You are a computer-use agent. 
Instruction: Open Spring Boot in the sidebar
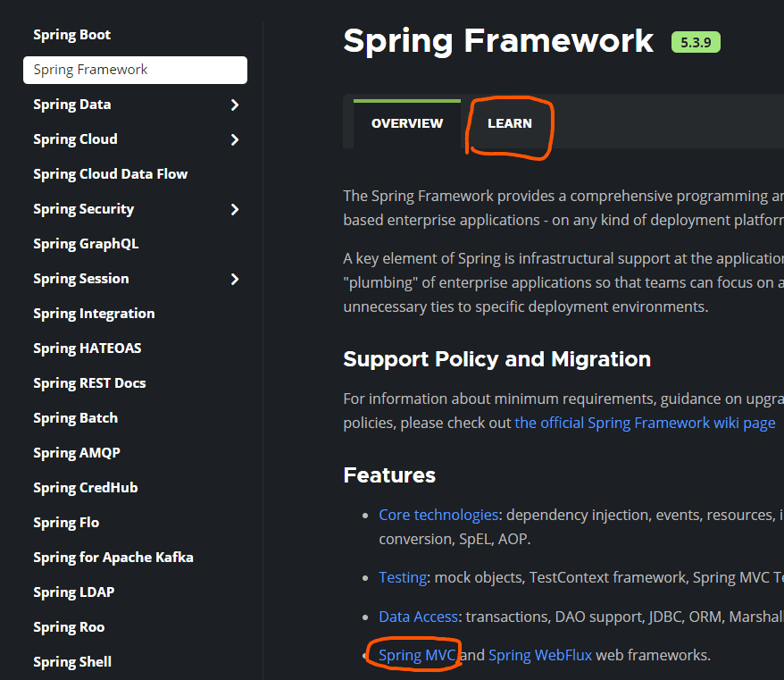click(x=72, y=35)
